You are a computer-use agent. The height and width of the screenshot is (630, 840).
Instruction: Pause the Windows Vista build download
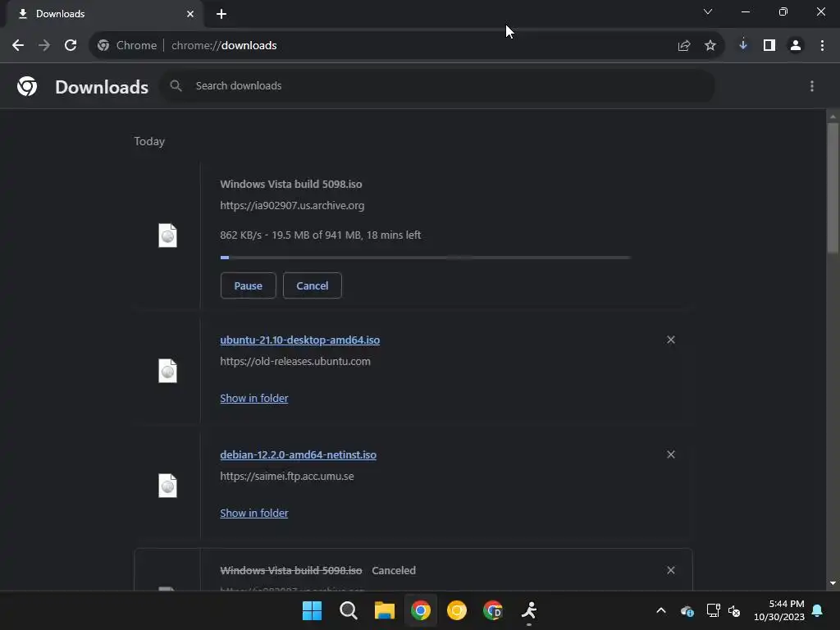pos(248,285)
